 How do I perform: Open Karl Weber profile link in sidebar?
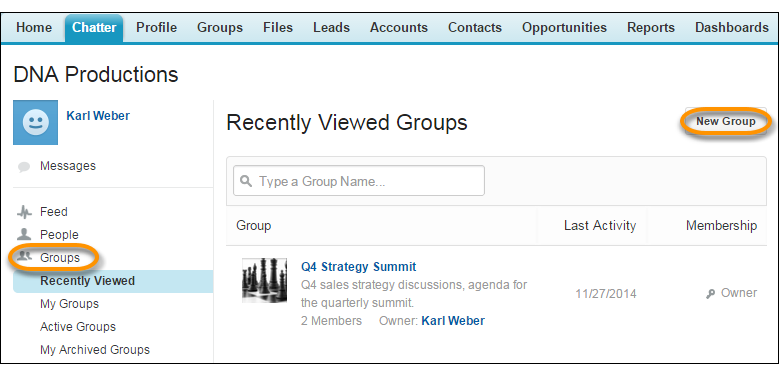point(98,116)
